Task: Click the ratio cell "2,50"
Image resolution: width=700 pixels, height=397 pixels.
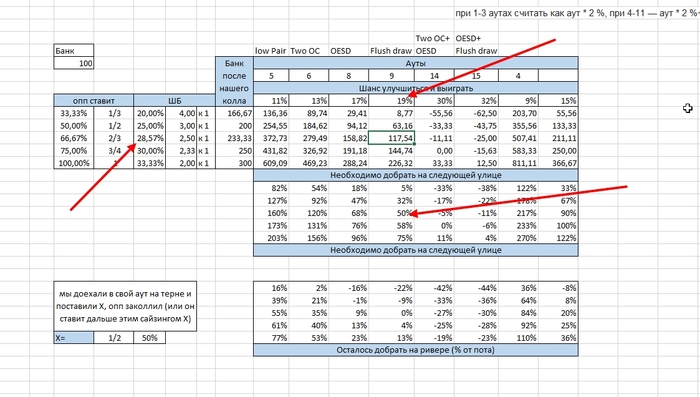Action: click(x=181, y=138)
